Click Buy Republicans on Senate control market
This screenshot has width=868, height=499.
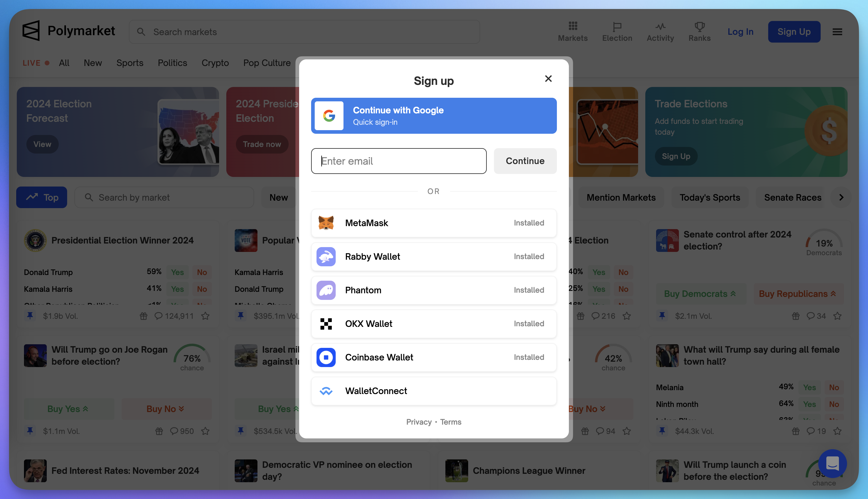coord(798,294)
